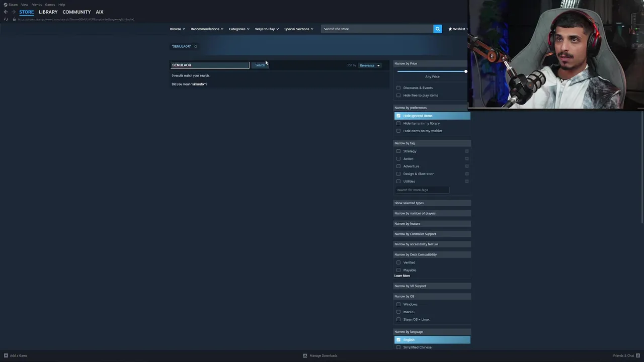Exclude the Utilities tag using its minus icon

[467, 181]
